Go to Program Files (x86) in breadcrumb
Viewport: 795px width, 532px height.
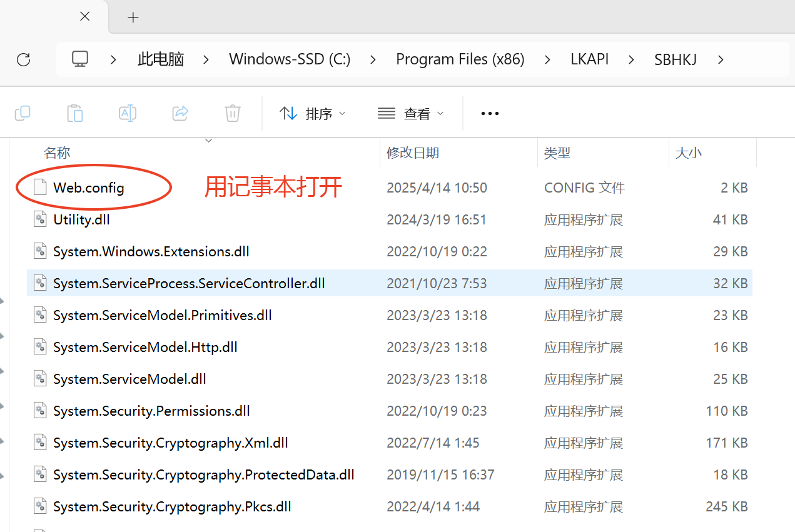coord(460,59)
